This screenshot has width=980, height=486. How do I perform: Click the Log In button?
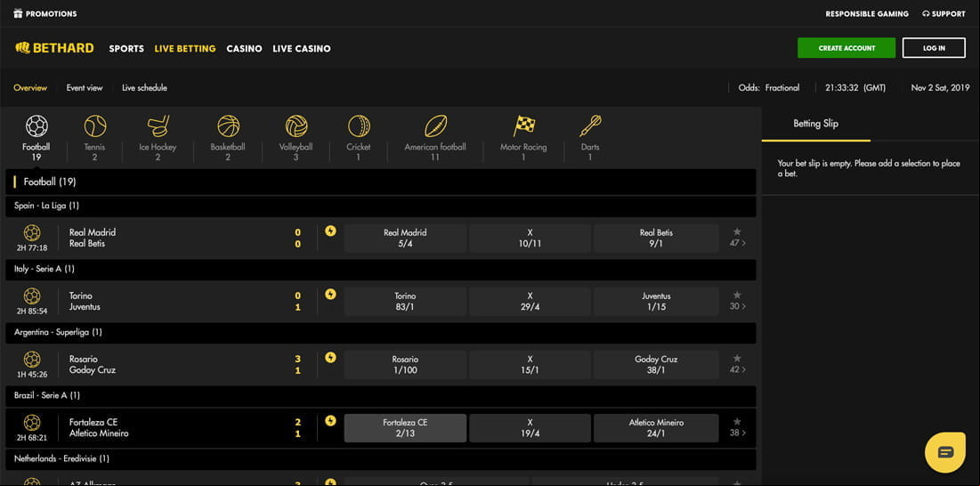point(934,48)
